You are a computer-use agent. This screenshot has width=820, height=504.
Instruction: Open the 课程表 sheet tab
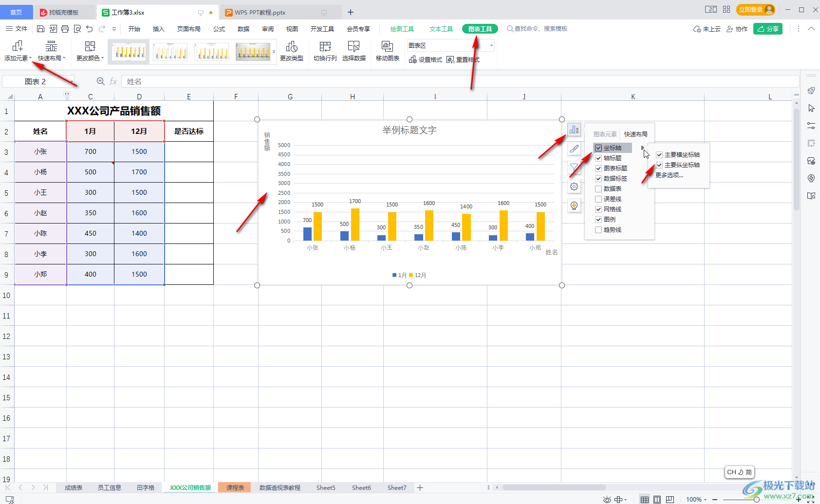point(235,487)
